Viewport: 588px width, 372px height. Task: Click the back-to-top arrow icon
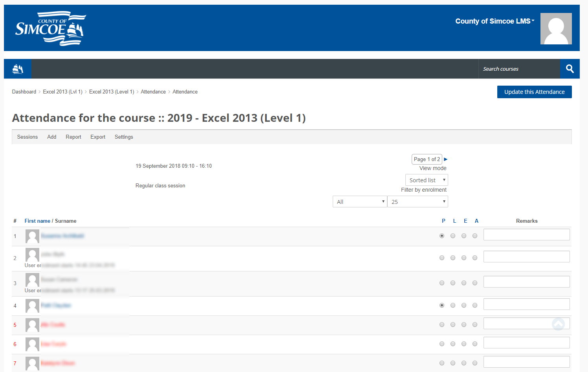click(x=558, y=324)
